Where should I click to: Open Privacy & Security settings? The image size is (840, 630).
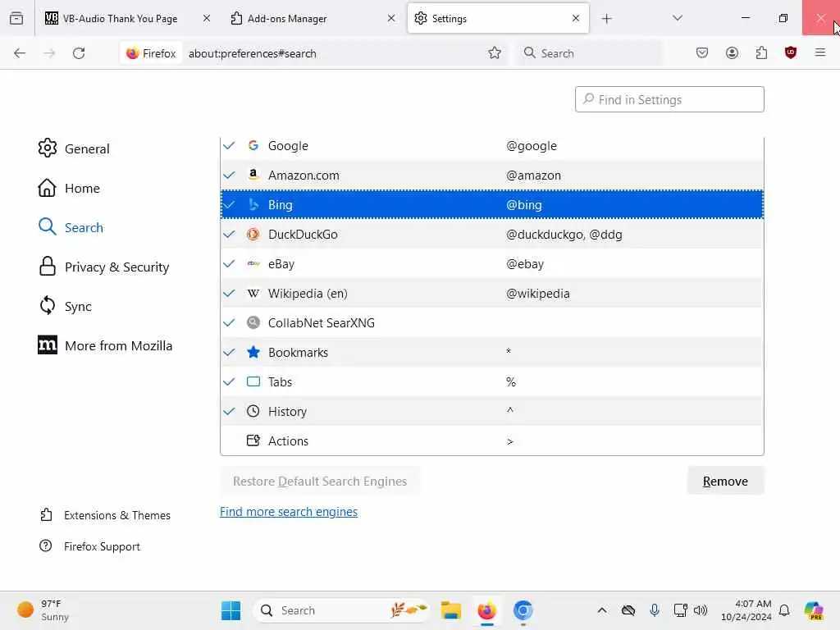click(104, 267)
